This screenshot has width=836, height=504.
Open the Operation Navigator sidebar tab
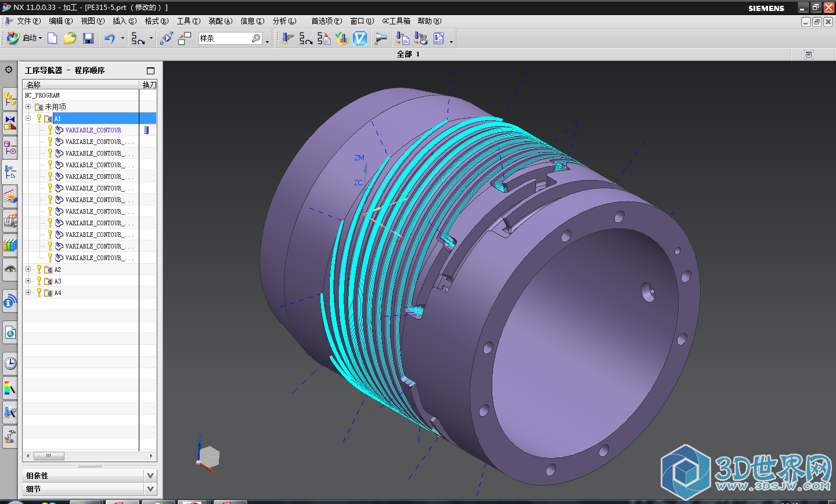10,172
